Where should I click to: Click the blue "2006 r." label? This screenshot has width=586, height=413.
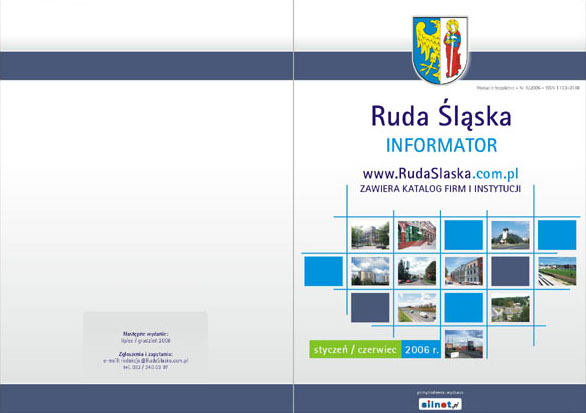pyautogui.click(x=422, y=349)
